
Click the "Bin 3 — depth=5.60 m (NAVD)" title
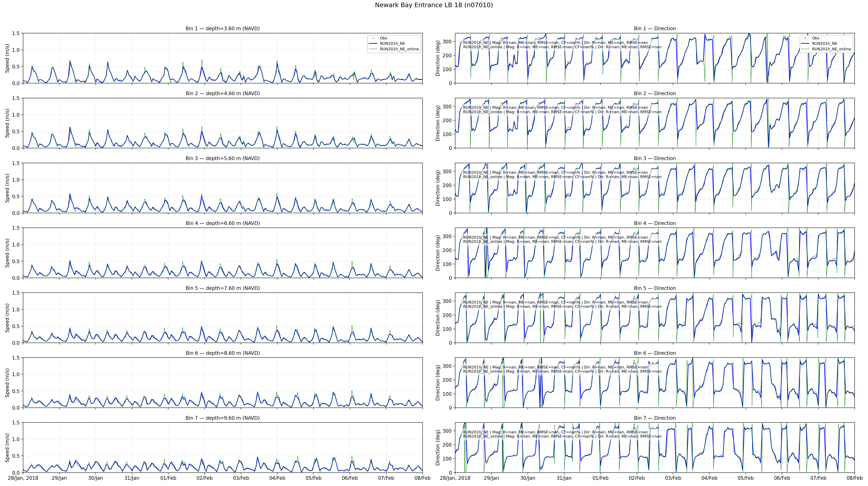click(222, 158)
